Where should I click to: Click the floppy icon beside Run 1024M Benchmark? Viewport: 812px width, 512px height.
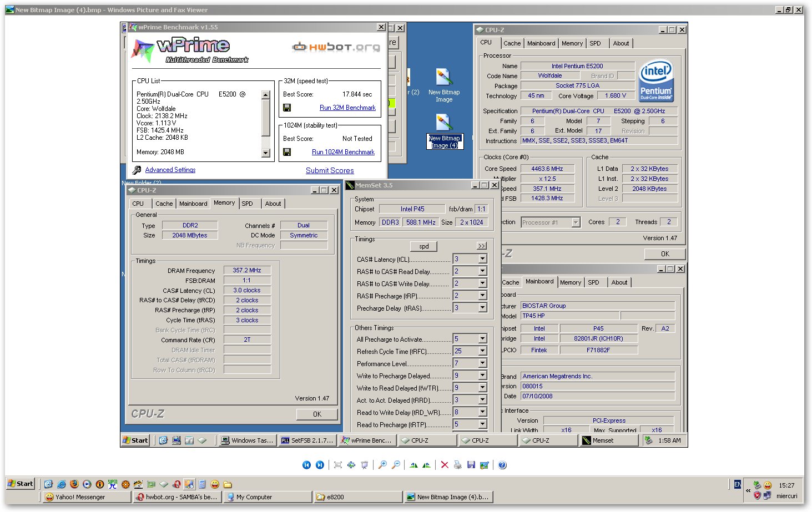pyautogui.click(x=287, y=152)
